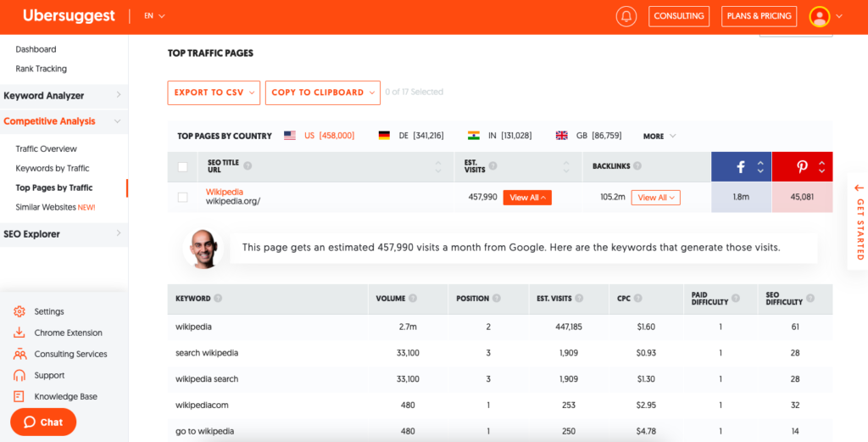868x442 pixels.
Task: Click the notification bell icon
Action: click(x=626, y=17)
